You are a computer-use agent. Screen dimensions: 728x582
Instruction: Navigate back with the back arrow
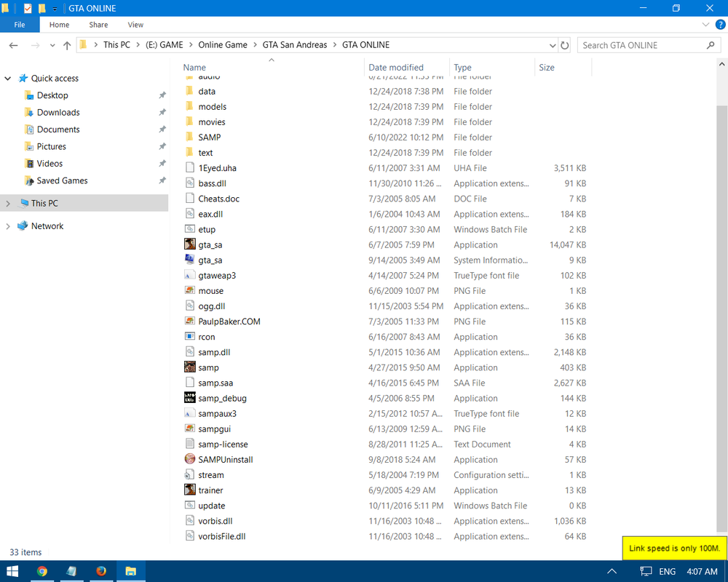(x=13, y=45)
